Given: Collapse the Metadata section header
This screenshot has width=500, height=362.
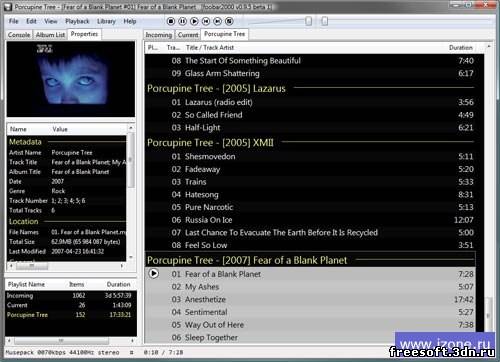Looking at the screenshot, I should (x=25, y=142).
